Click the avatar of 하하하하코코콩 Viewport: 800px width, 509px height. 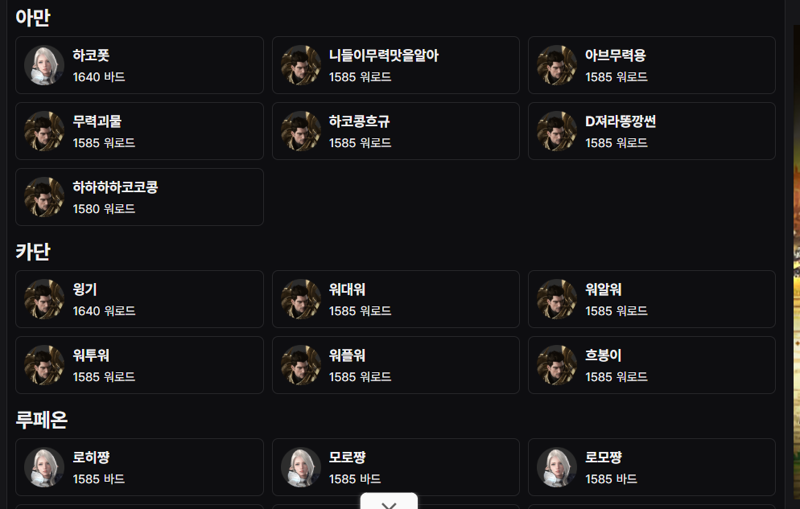point(44,197)
